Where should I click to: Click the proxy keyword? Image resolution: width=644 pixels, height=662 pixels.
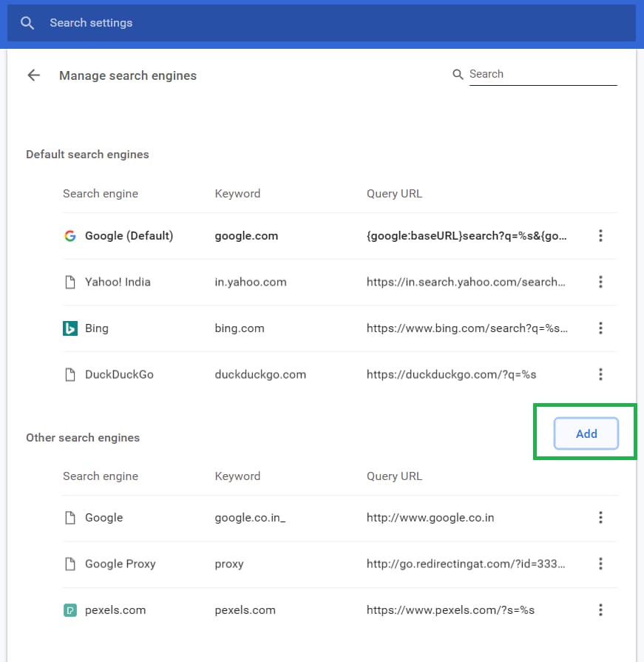pyautogui.click(x=229, y=564)
